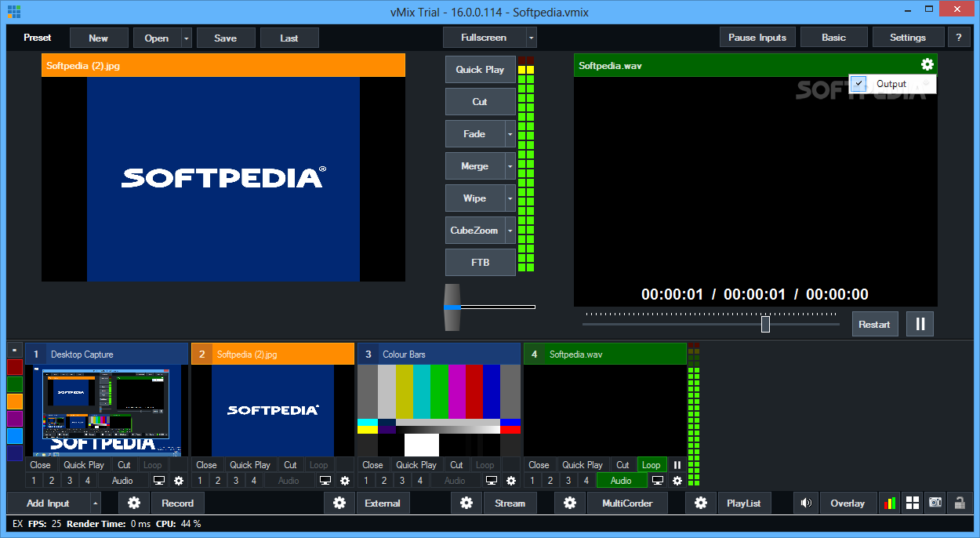Expand the Add Input dropdown arrow
The image size is (980, 538).
(x=96, y=503)
